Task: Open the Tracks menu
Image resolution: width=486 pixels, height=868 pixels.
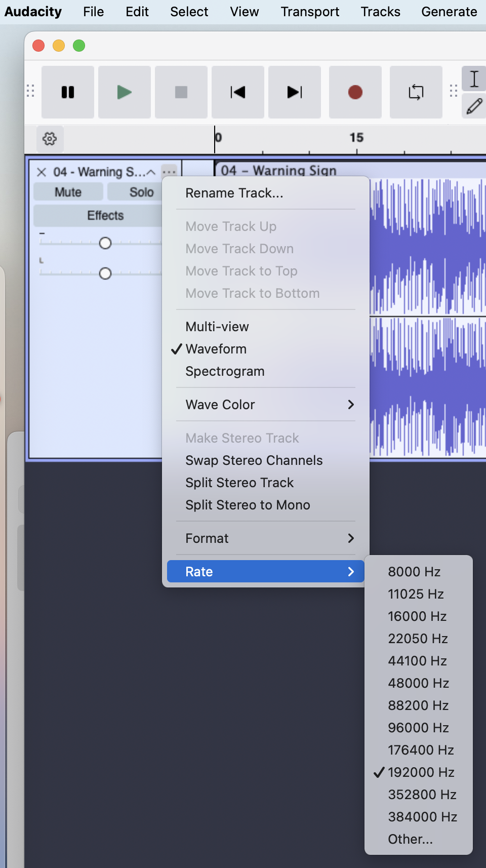Action: point(380,12)
